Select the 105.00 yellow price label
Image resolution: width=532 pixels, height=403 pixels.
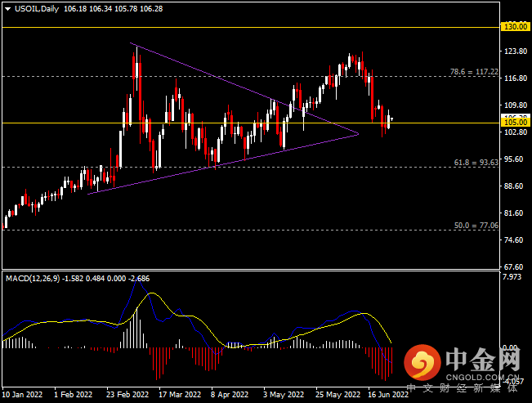pos(516,123)
